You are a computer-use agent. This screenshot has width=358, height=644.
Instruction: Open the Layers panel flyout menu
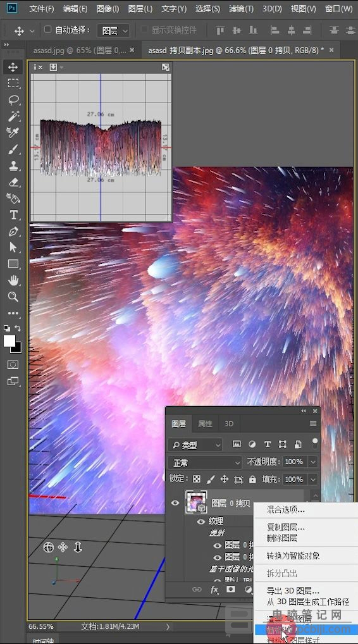click(313, 423)
